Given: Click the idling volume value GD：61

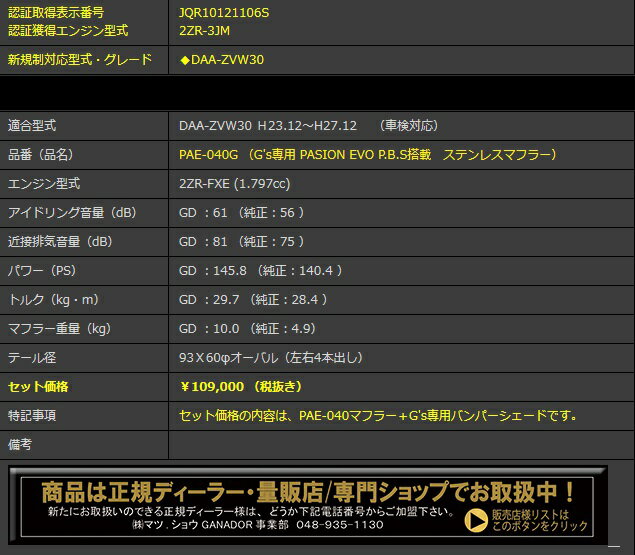Looking at the screenshot, I should point(241,213).
